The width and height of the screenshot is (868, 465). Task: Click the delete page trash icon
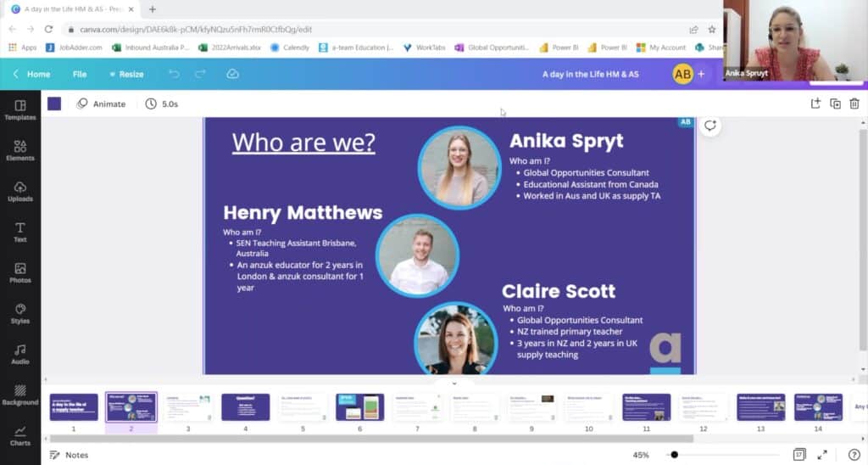[854, 104]
